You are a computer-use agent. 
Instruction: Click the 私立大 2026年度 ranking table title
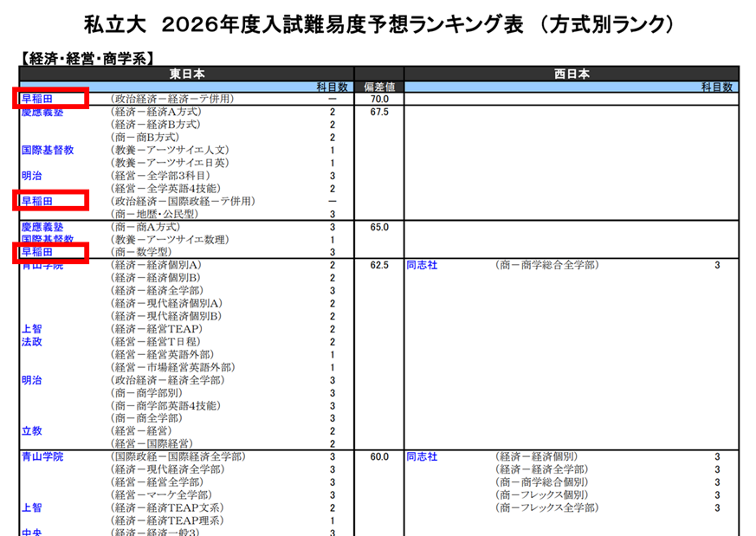378,23
